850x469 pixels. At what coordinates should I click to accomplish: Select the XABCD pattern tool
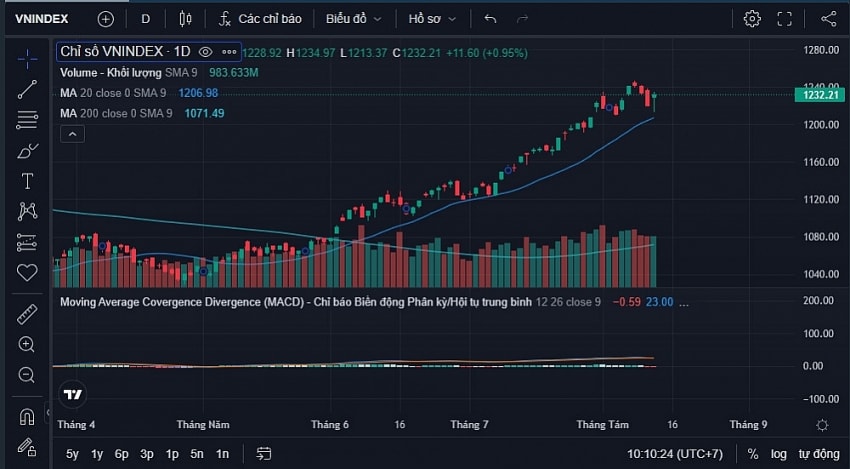27,211
